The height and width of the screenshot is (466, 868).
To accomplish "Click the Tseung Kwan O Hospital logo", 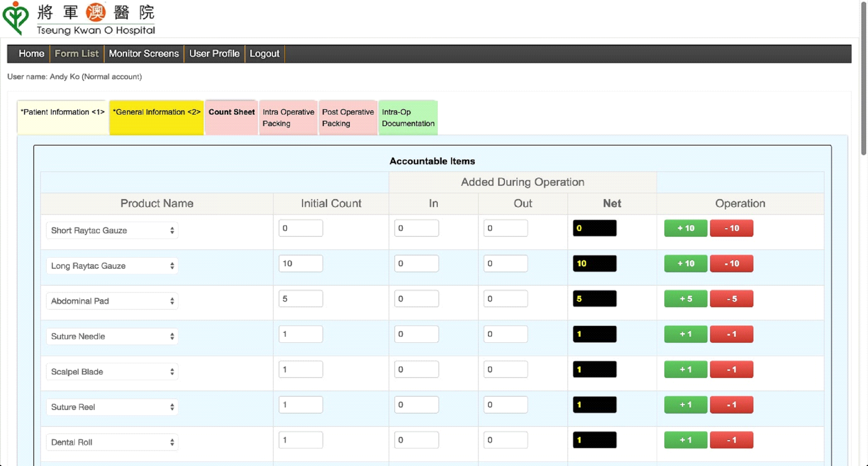I will click(79, 18).
